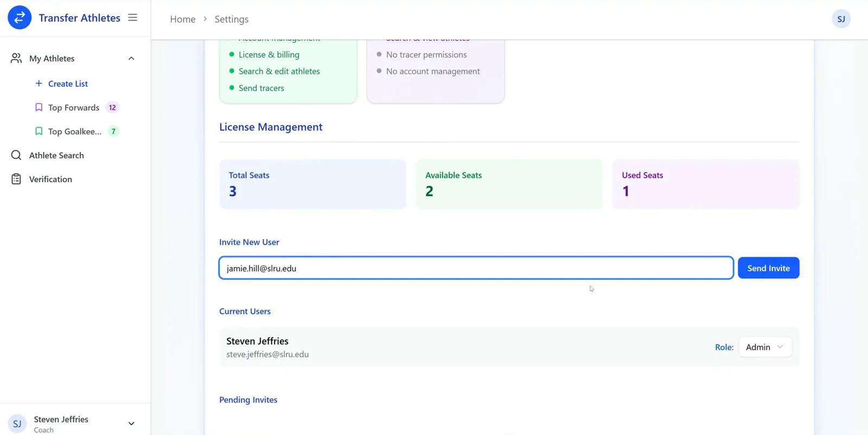Open the Verification page
This screenshot has height=435, width=868.
coord(50,179)
